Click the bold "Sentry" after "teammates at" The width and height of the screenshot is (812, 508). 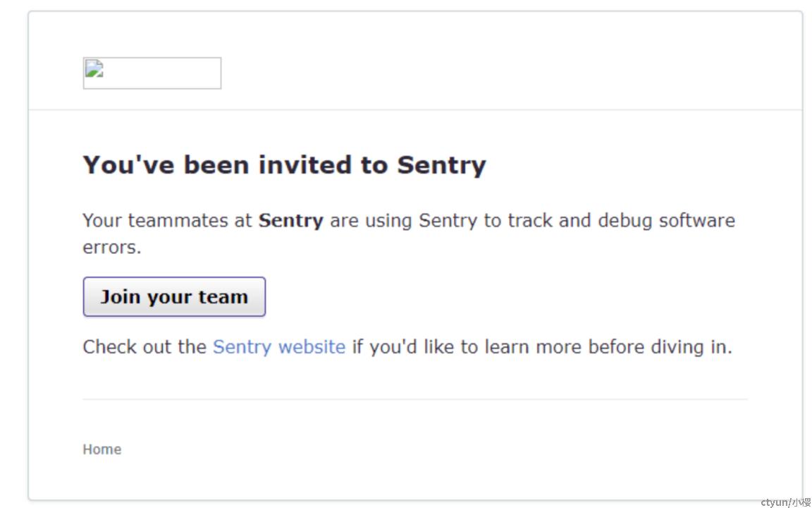coord(291,221)
